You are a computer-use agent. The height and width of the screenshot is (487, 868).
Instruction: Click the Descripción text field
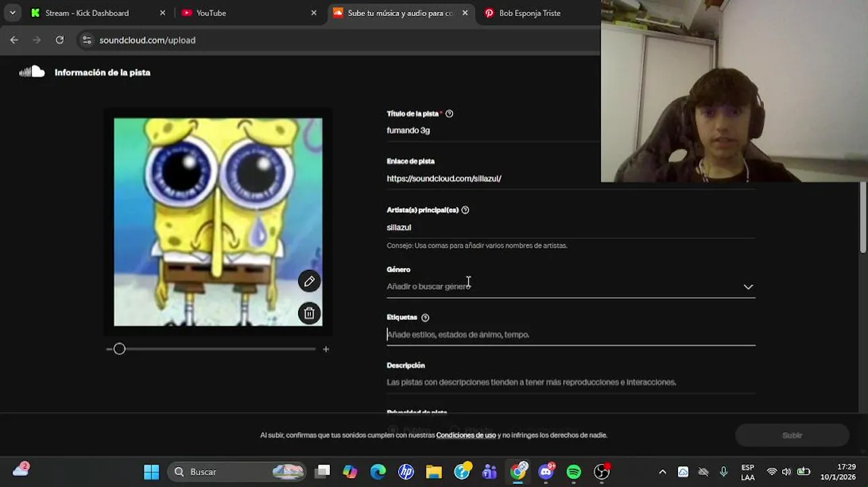click(571, 382)
